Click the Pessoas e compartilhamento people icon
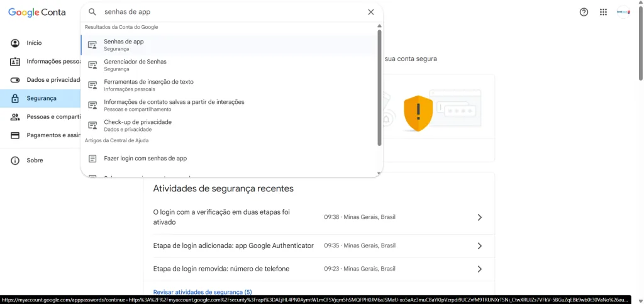 (x=15, y=117)
